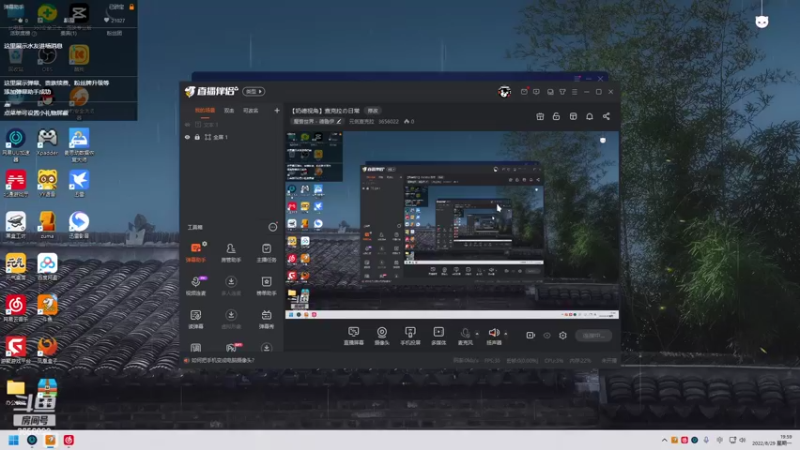This screenshot has height=450, width=800.
Task: Toggle the orange lock on the 弹幕助手 overlay
Action: pos(132,7)
